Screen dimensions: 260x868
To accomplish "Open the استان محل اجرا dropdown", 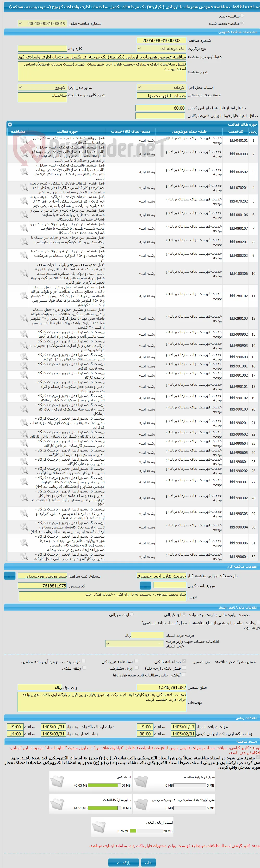I will (162, 87).
